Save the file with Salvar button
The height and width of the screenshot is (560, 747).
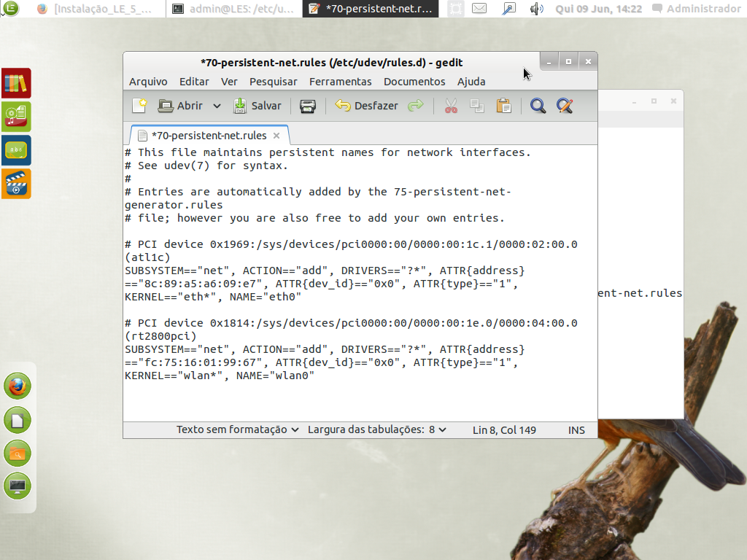258,106
